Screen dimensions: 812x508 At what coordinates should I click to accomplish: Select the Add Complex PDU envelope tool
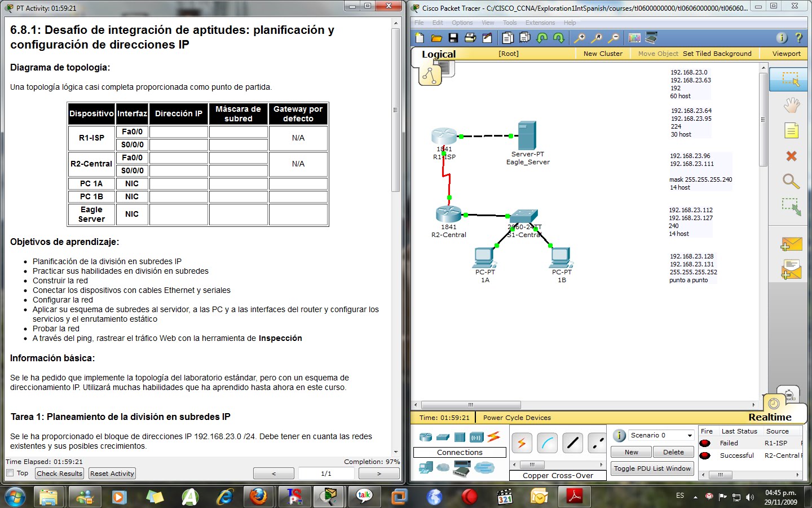click(x=791, y=270)
